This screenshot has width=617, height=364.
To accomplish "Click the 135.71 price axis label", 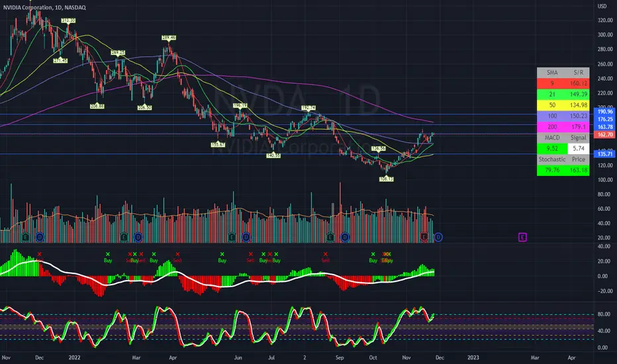I will (x=605, y=154).
